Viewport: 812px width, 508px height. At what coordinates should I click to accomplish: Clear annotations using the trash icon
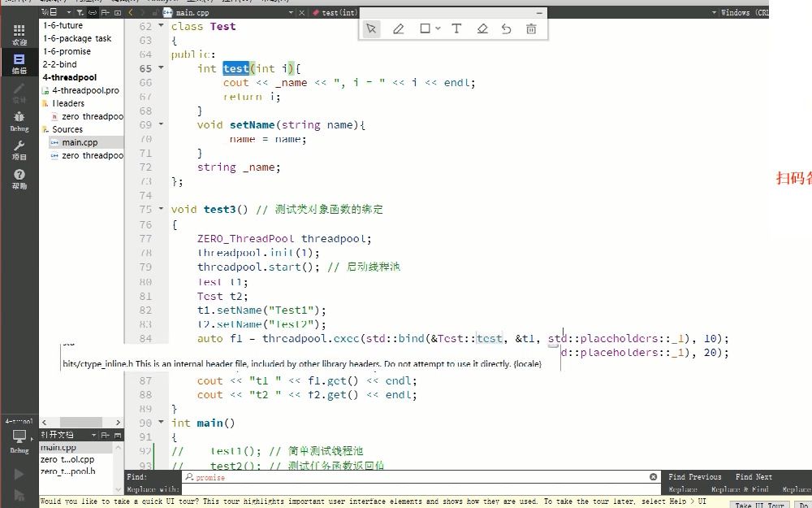coord(532,28)
